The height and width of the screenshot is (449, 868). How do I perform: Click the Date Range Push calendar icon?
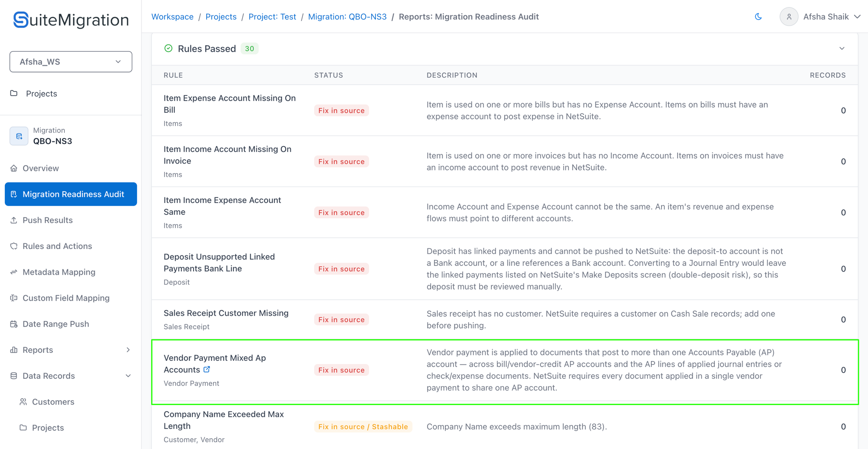(14, 324)
